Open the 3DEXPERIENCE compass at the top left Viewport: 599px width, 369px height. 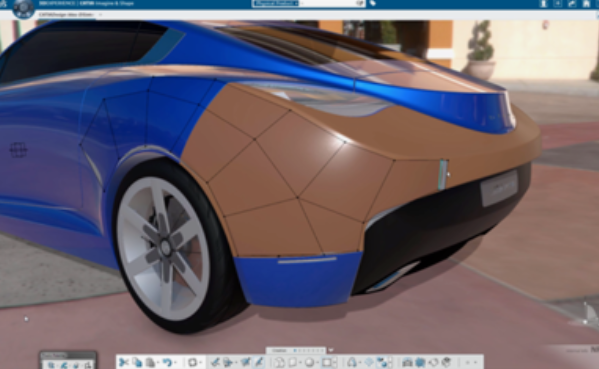point(23,8)
